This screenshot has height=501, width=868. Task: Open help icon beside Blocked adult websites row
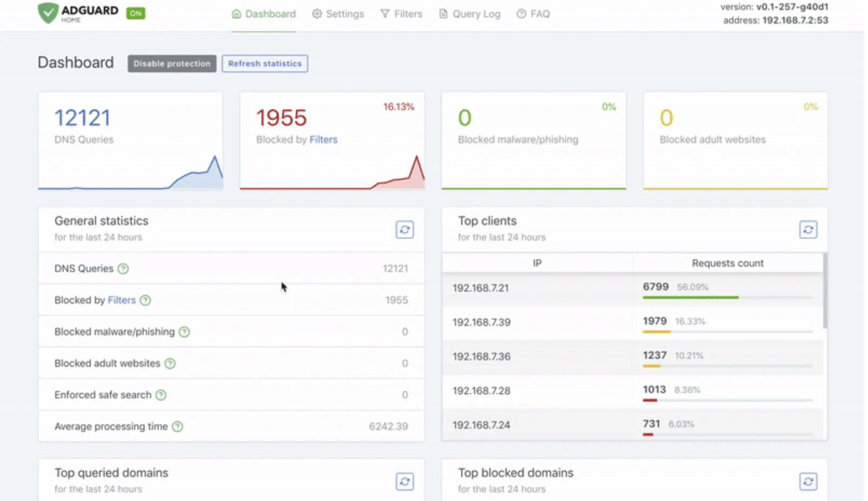(x=170, y=363)
